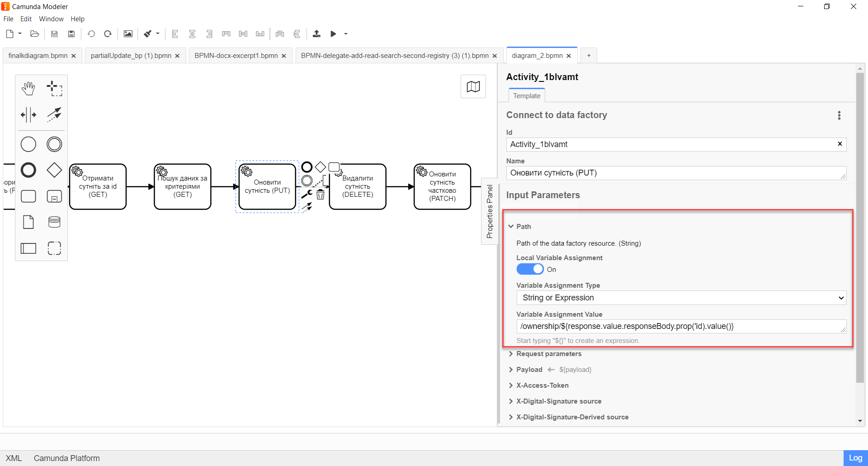Redo the last action

pos(108,34)
